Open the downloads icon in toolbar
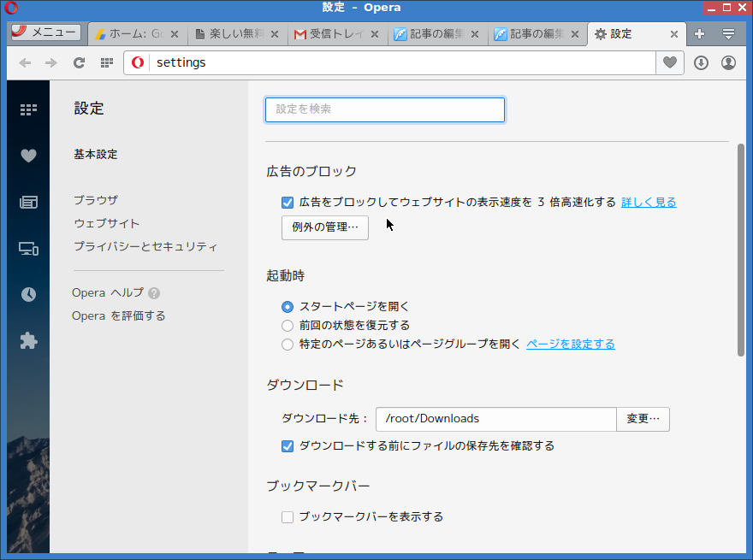The width and height of the screenshot is (753, 560). point(701,63)
